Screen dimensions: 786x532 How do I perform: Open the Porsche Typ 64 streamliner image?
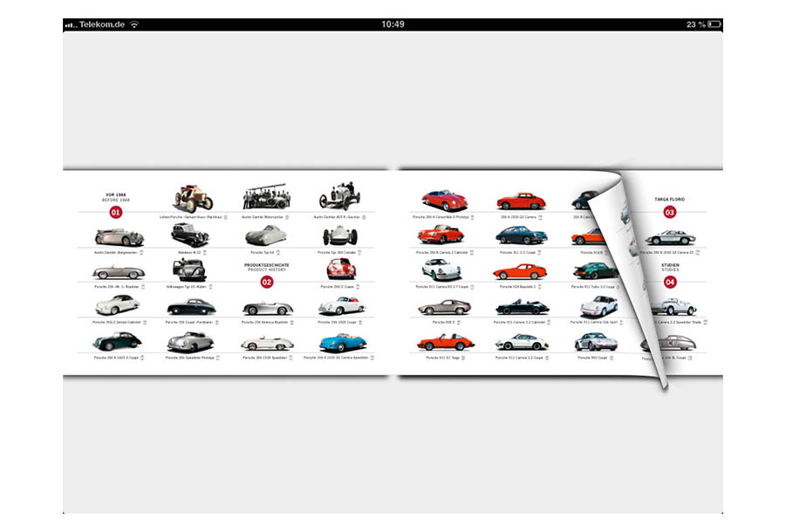coord(266,235)
